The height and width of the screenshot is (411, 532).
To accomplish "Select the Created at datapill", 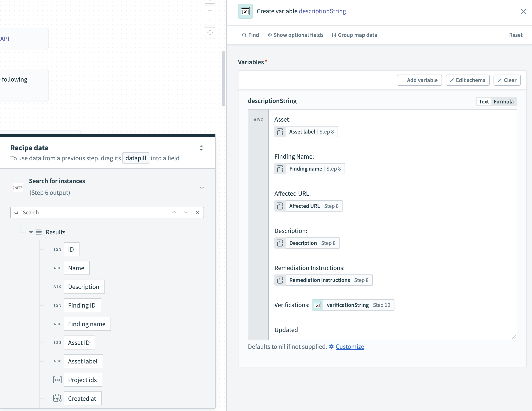I will [x=83, y=398].
